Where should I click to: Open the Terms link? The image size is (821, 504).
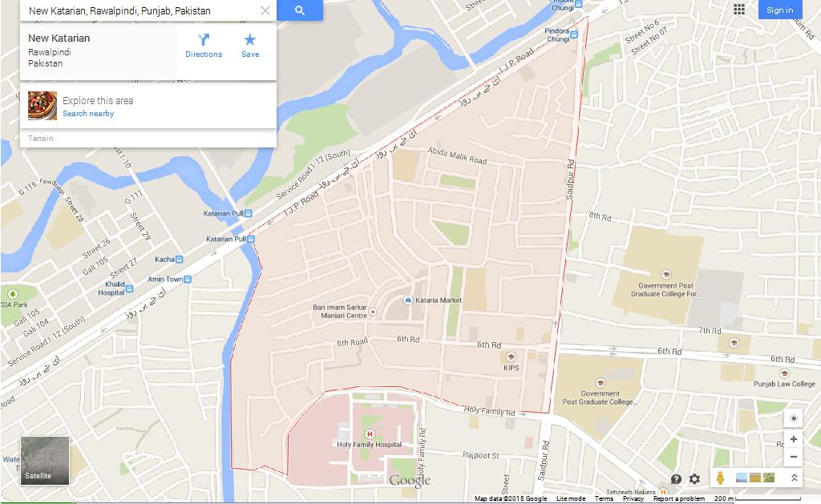pyautogui.click(x=604, y=498)
